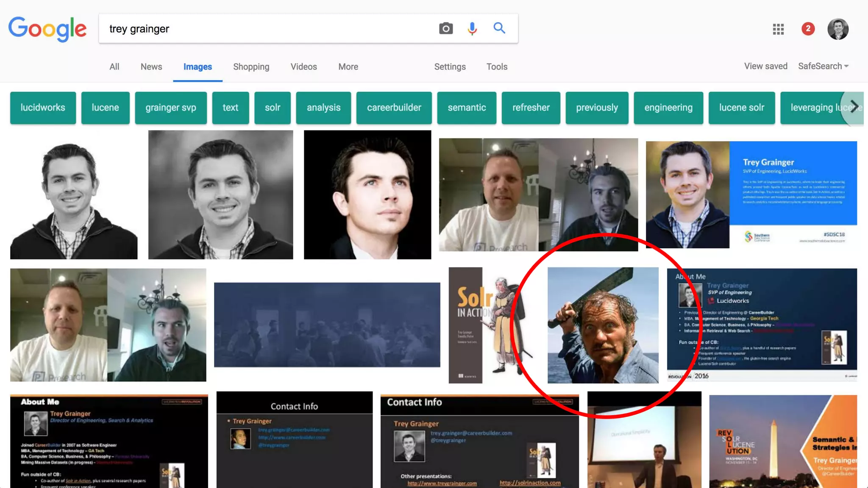Open the Tools filter options
Screen dimensions: 868x488
(497, 67)
